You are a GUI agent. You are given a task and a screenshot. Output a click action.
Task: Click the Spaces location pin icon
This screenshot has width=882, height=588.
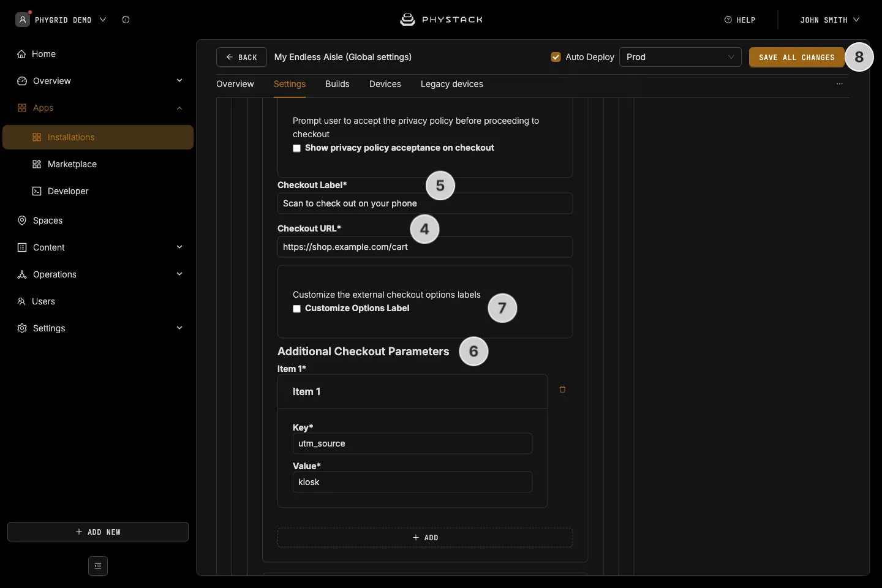(22, 221)
